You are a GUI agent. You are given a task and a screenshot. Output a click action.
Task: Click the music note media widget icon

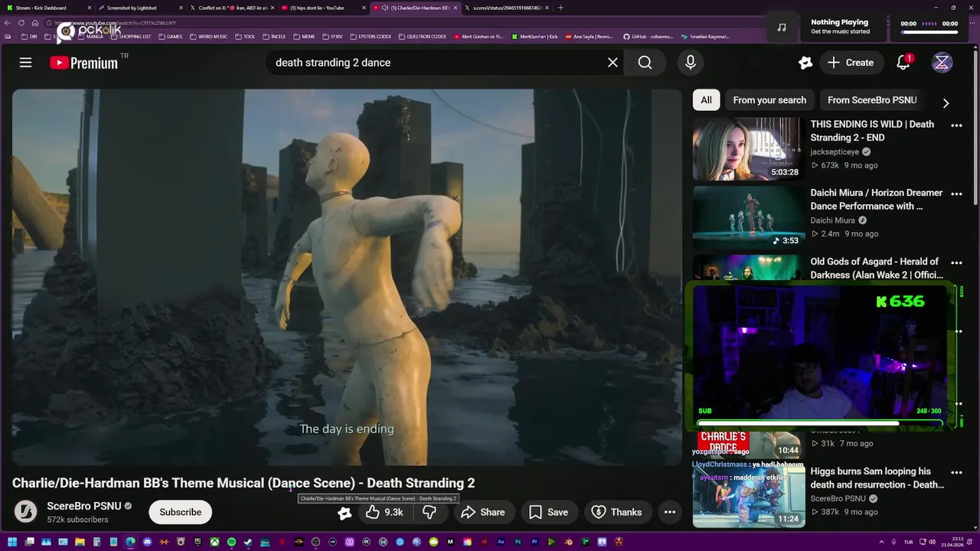(x=781, y=27)
